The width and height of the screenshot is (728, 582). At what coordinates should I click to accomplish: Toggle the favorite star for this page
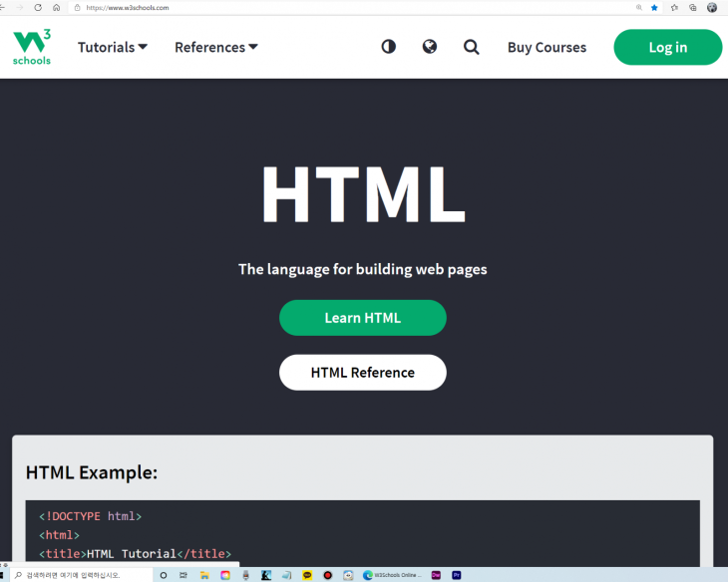[x=654, y=7]
